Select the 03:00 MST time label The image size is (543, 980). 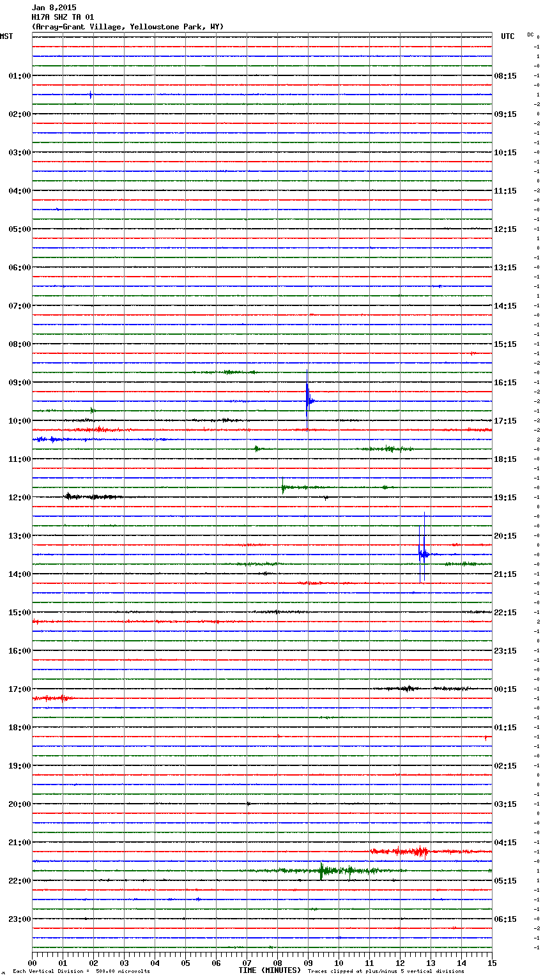(x=19, y=153)
